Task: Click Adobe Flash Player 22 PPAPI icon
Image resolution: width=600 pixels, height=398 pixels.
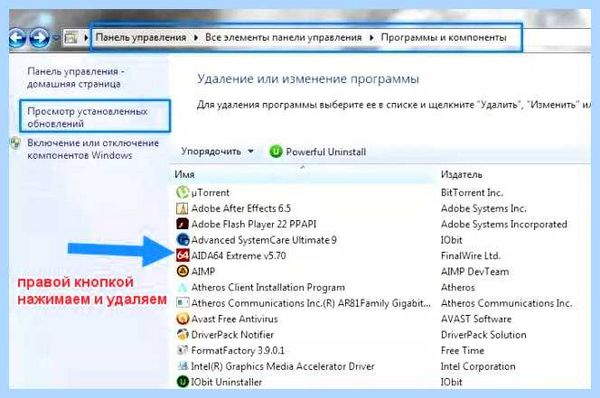Action: (x=183, y=224)
